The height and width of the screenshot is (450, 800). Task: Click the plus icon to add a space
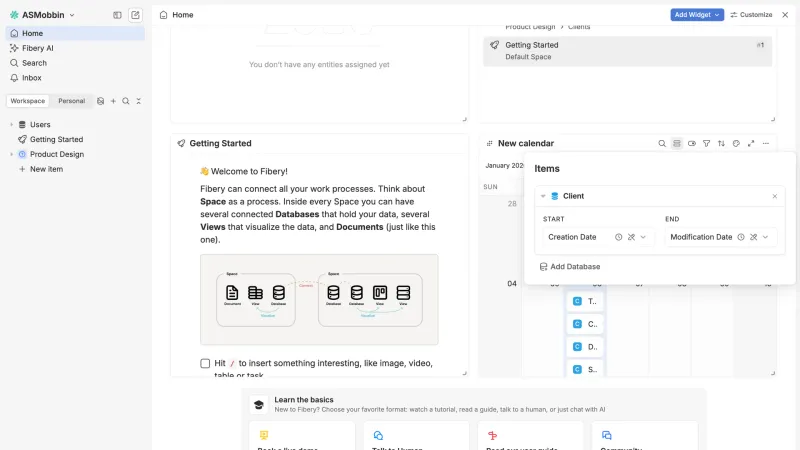point(113,101)
